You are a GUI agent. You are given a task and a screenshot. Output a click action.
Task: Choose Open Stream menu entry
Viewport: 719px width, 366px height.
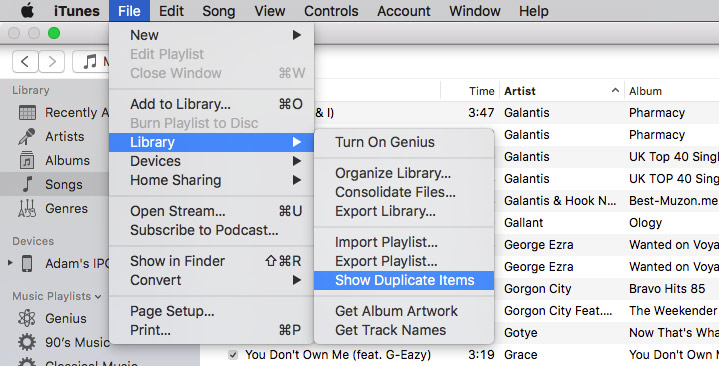point(211,211)
